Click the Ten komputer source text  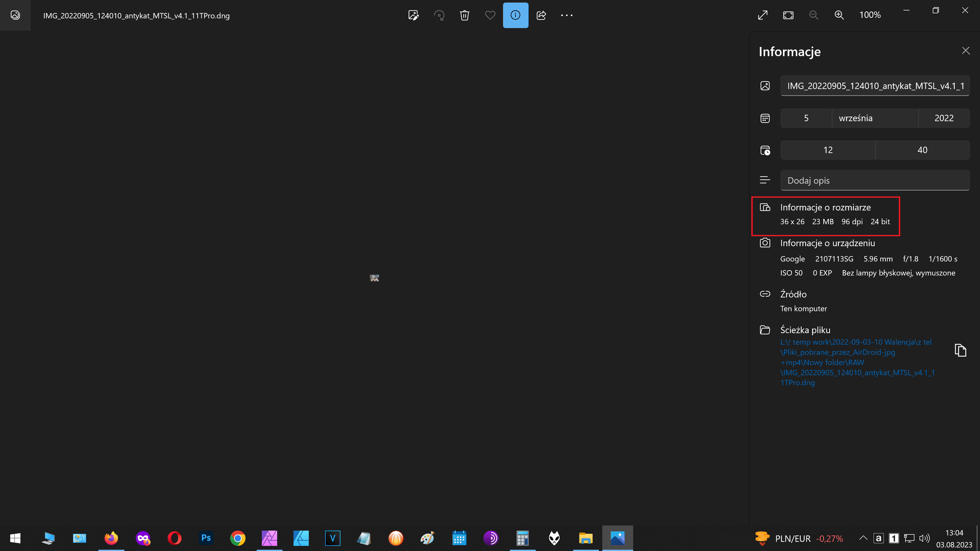[x=803, y=309]
